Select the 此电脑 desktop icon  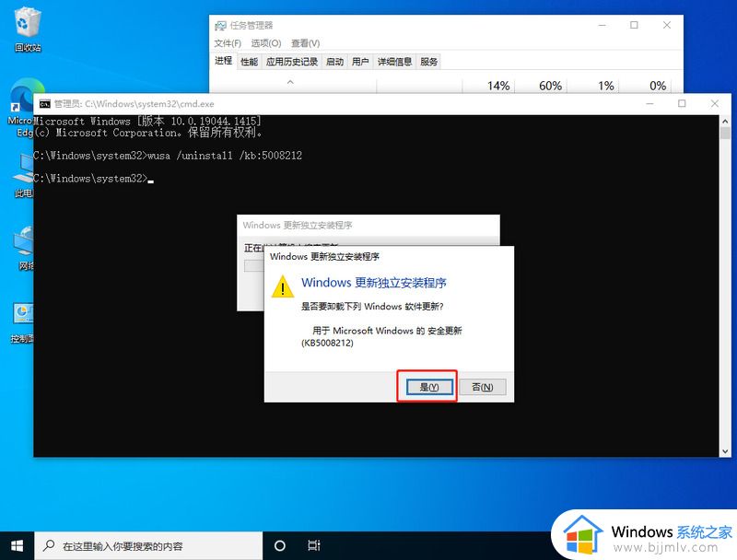click(22, 176)
